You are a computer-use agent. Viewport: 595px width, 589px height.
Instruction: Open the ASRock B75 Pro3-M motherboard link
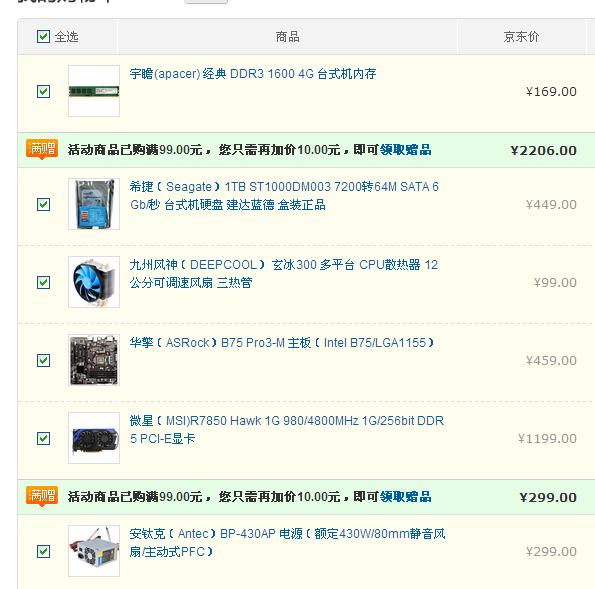click(282, 343)
